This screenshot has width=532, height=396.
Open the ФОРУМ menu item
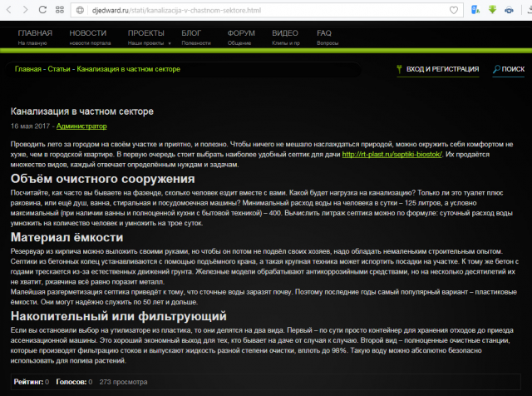coord(241,37)
